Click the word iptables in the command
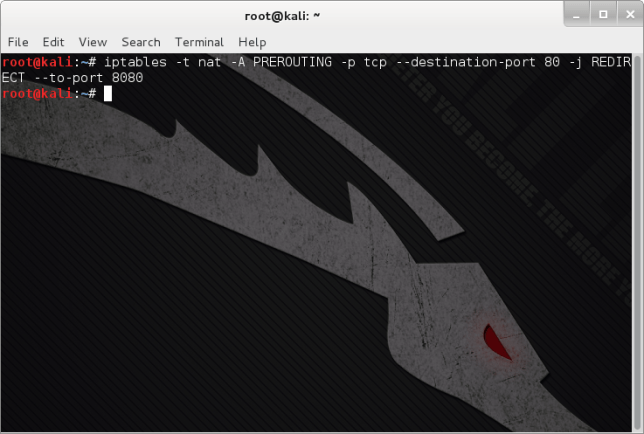This screenshot has height=434, width=644. click(135, 62)
